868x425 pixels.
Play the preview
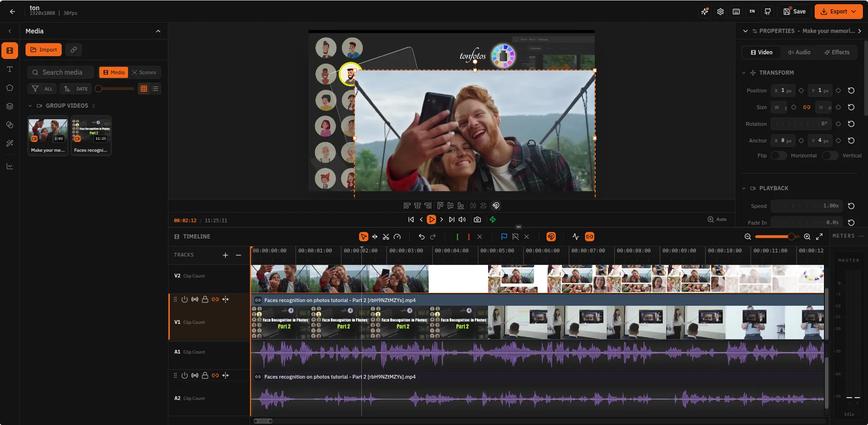(x=431, y=219)
